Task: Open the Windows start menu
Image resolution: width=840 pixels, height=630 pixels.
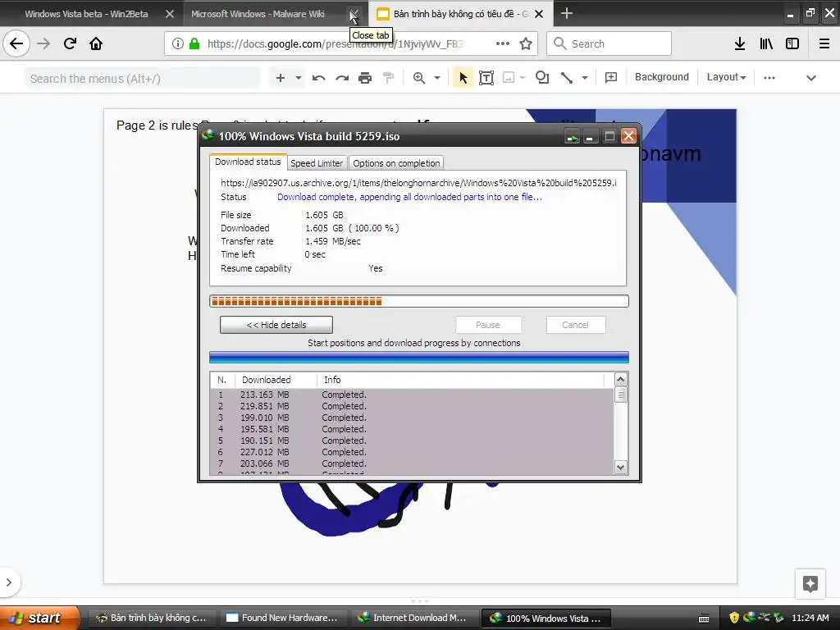Action: (x=39, y=618)
